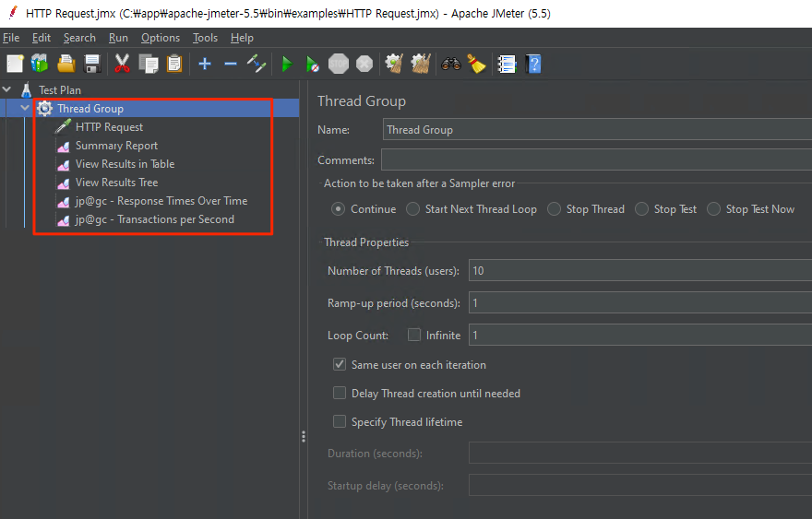Open the Function Helper list icon
This screenshot has height=519, width=812.
(x=507, y=65)
